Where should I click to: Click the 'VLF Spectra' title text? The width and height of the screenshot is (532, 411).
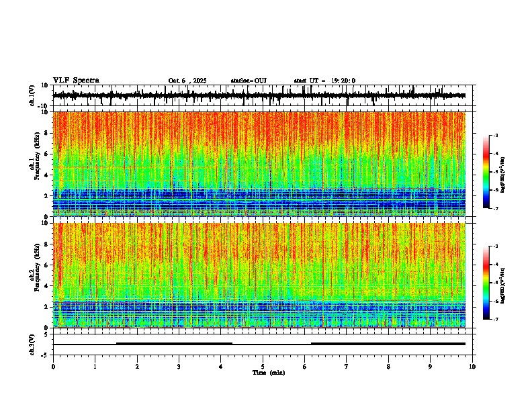pyautogui.click(x=76, y=81)
